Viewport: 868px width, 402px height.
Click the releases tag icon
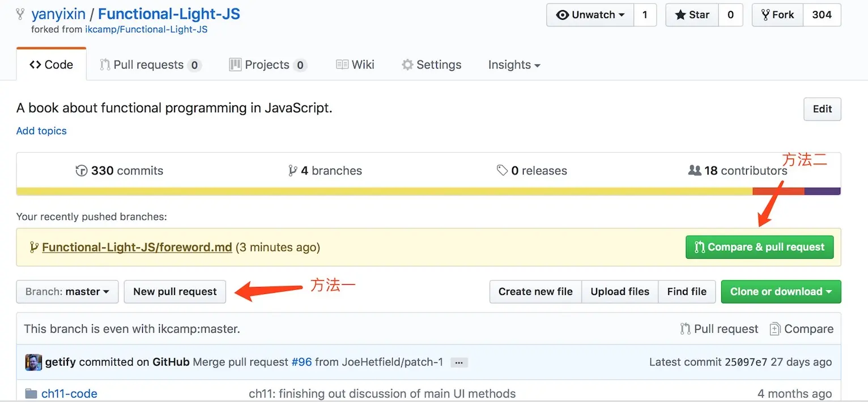[502, 170]
